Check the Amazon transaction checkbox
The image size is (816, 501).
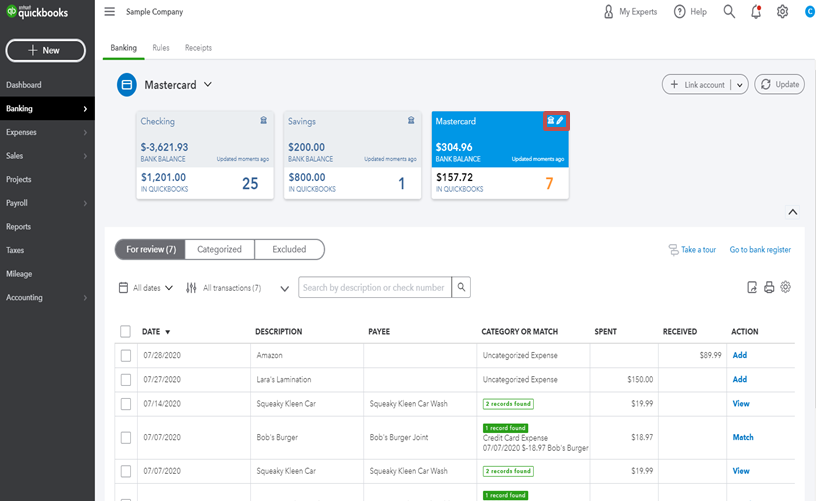[125, 355]
